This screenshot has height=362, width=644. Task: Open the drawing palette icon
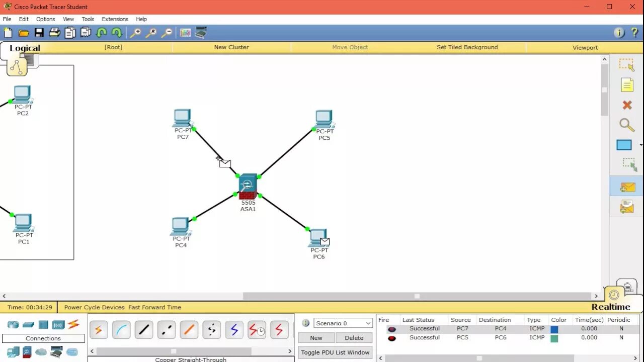186,33
